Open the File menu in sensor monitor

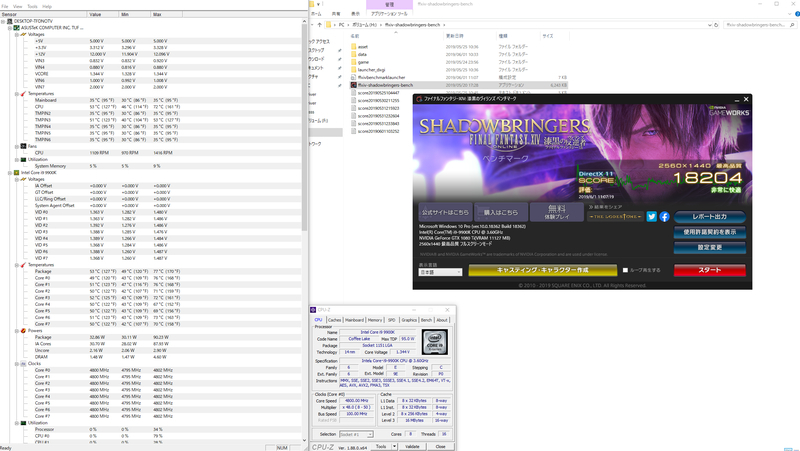(x=5, y=6)
